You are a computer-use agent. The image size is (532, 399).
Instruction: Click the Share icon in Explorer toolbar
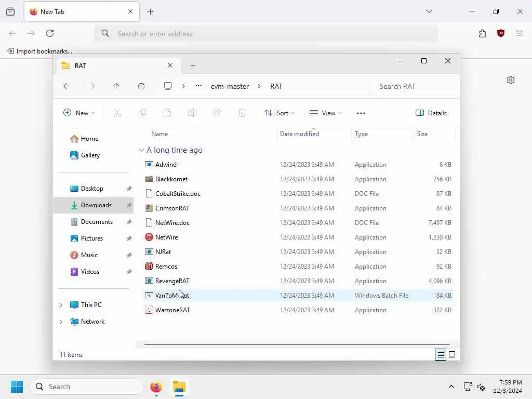[217, 113]
